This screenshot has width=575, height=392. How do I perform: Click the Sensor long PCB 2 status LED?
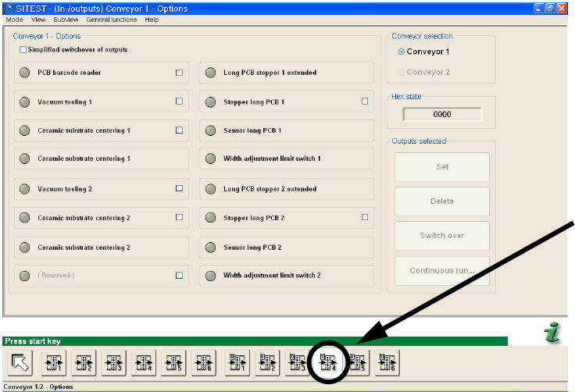click(210, 248)
